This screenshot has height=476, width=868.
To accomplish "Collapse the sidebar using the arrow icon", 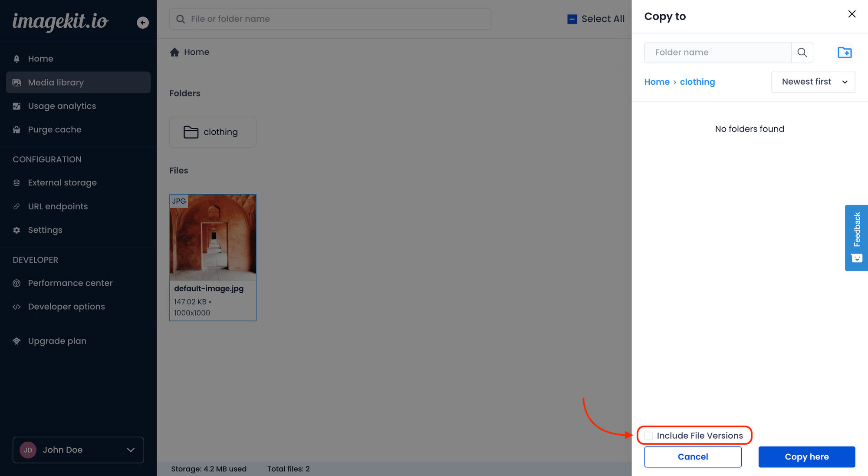I will coord(142,23).
